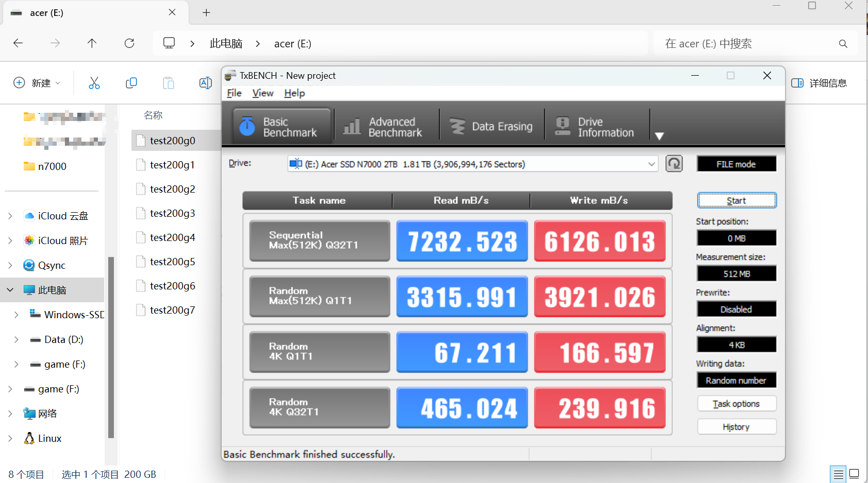Switch to details list view icon
The width and height of the screenshot is (868, 483).
839,474
